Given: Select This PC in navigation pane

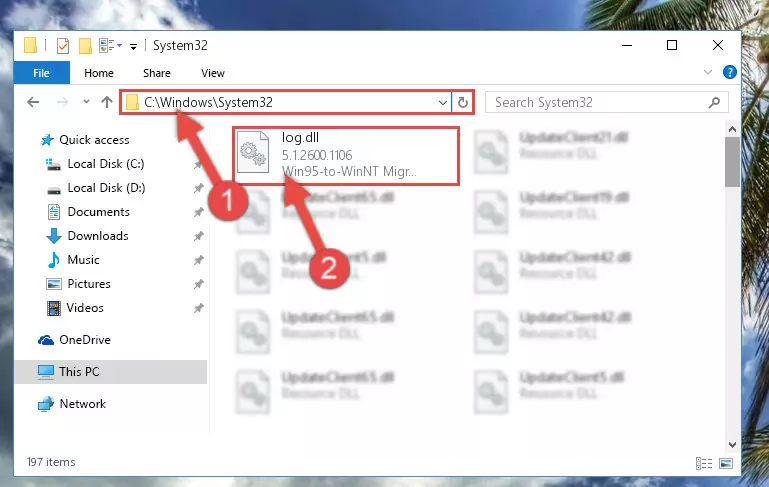Looking at the screenshot, I should (x=111, y=372).
